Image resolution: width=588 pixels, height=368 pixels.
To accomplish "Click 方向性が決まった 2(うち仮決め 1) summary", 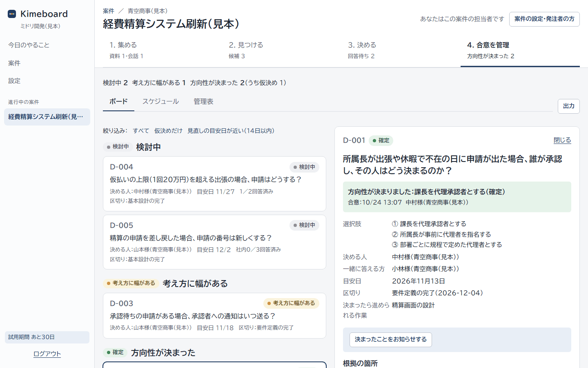I will pos(238,83).
